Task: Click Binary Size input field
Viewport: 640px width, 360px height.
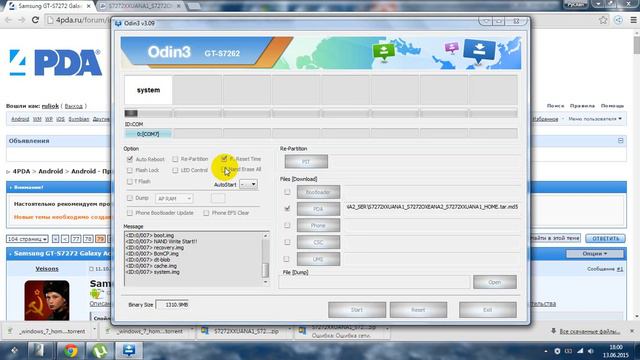Action: [173, 304]
